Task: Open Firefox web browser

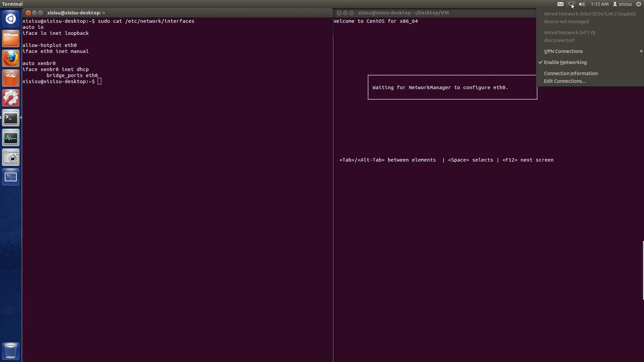Action: (11, 58)
